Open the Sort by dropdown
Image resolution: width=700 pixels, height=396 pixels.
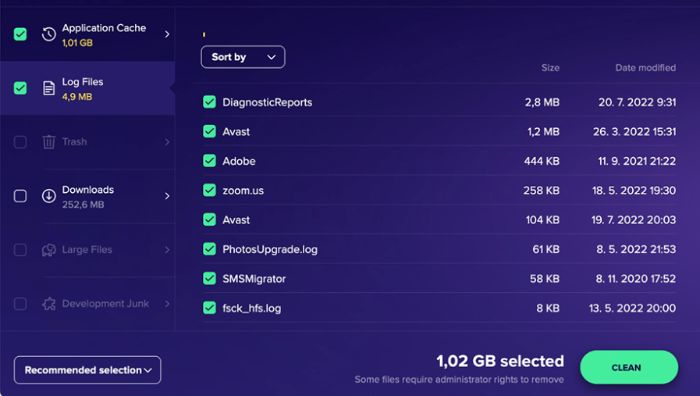tap(243, 57)
